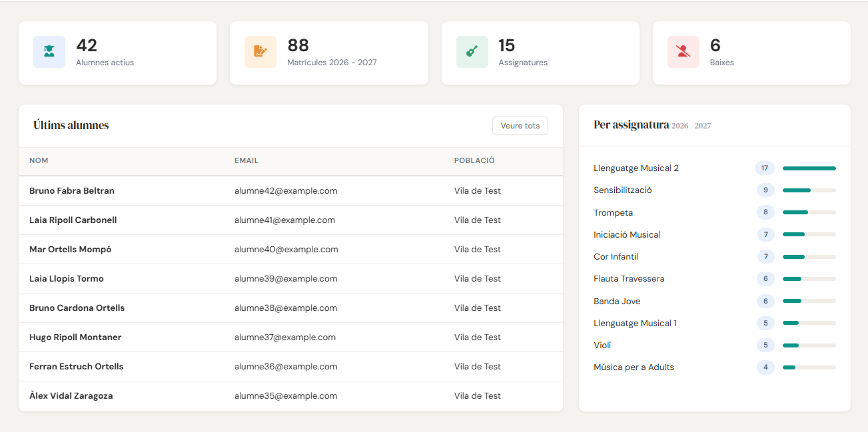Select student Laia Ripoll Carbonell
868x432 pixels.
pyautogui.click(x=73, y=220)
